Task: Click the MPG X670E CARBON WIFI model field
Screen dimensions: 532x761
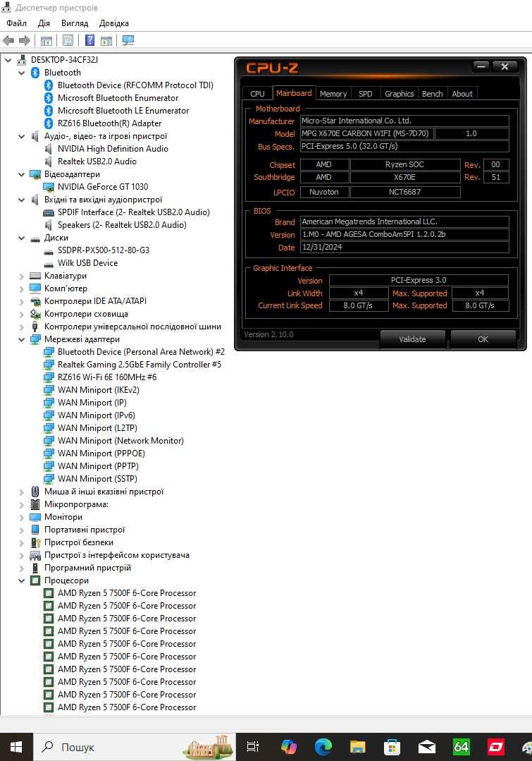Action: pos(367,133)
